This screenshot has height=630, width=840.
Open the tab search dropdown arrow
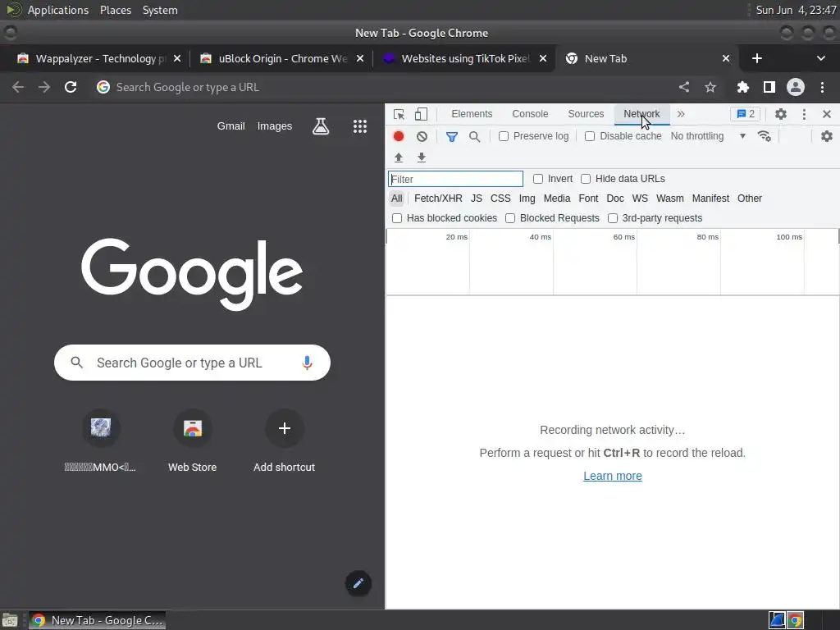click(820, 58)
